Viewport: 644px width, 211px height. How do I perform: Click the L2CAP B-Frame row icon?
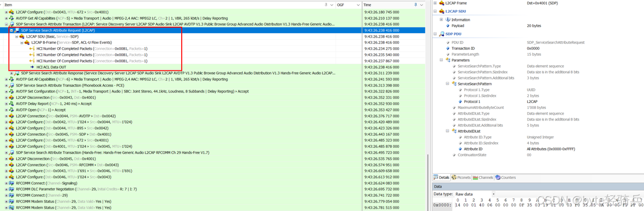click(x=27, y=43)
